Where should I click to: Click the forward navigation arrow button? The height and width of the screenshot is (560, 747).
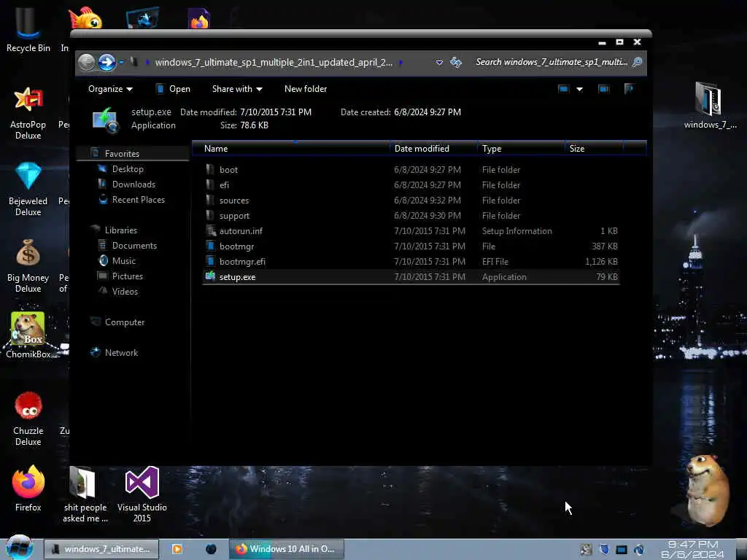click(107, 63)
